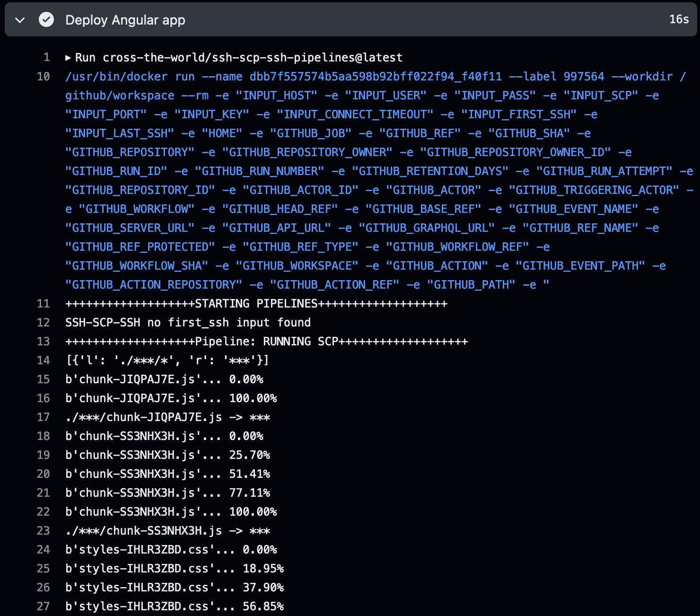Expand the Run command disclosure triangle
700x616 pixels.
pyautogui.click(x=68, y=58)
